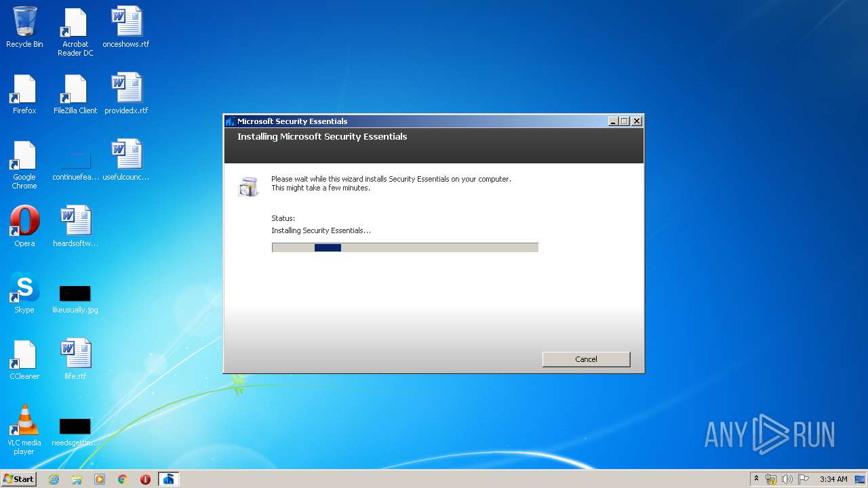868x488 pixels.
Task: Close the Microsoft Security Essentials window
Action: coord(636,121)
